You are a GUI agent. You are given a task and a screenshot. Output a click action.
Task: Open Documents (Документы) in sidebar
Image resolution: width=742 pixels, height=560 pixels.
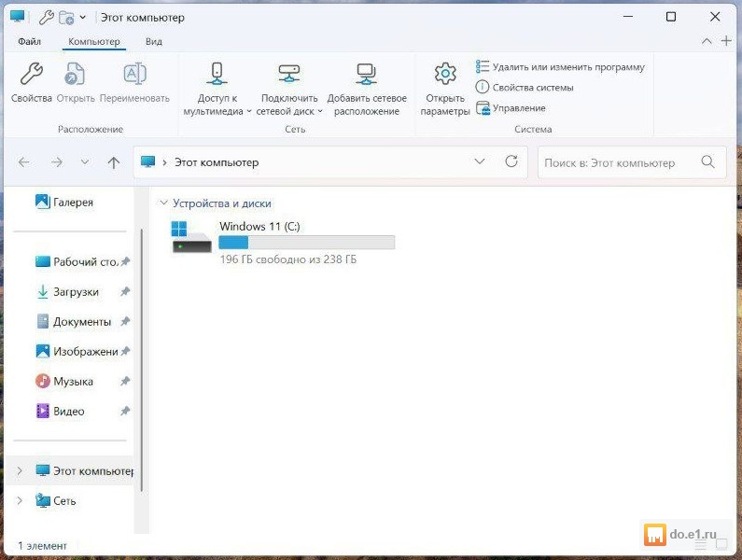[x=74, y=321]
